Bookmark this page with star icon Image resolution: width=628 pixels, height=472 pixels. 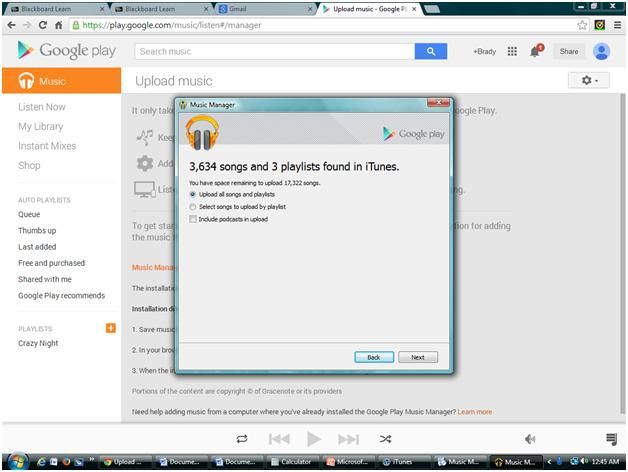[582, 25]
